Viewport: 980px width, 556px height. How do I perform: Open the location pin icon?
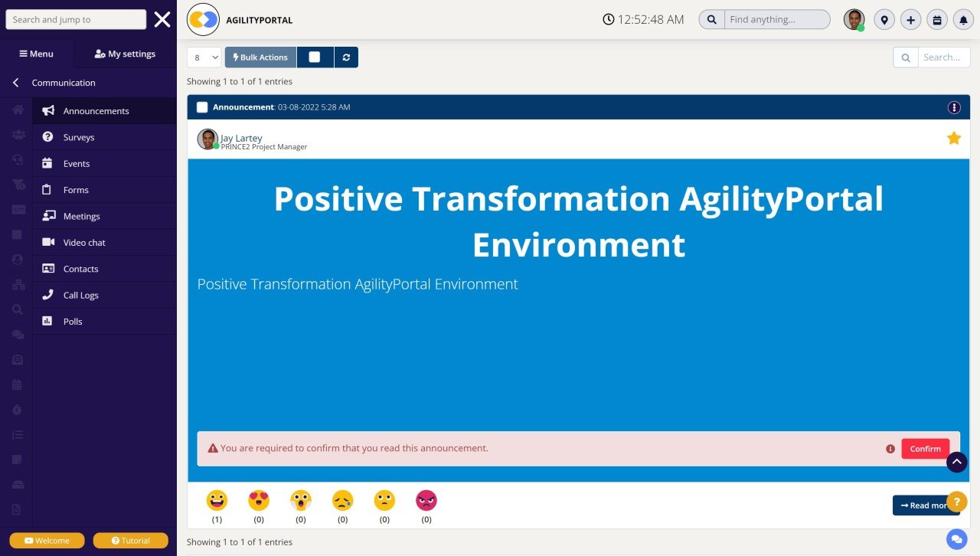tap(884, 19)
